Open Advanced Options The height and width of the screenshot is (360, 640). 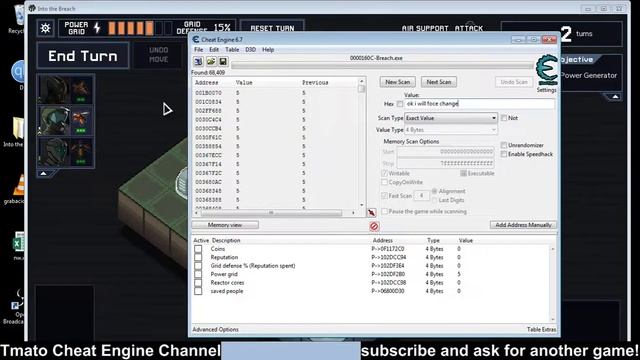tap(216, 329)
